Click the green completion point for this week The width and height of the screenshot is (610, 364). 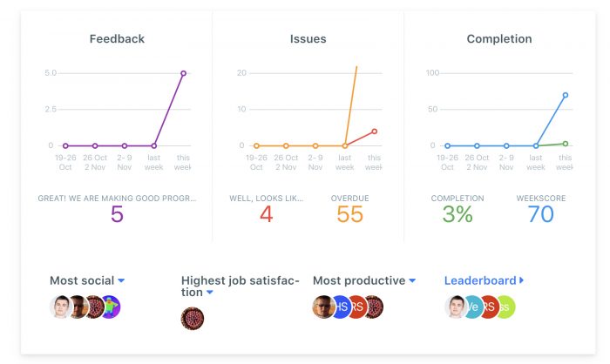click(566, 144)
